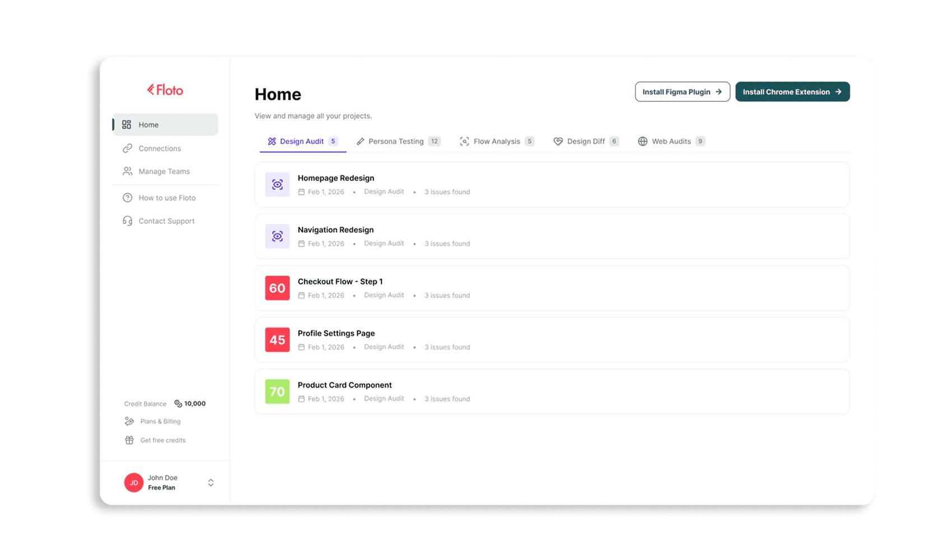The height and width of the screenshot is (560, 952).
Task: Click the Plans & Billing icon
Action: 129,421
